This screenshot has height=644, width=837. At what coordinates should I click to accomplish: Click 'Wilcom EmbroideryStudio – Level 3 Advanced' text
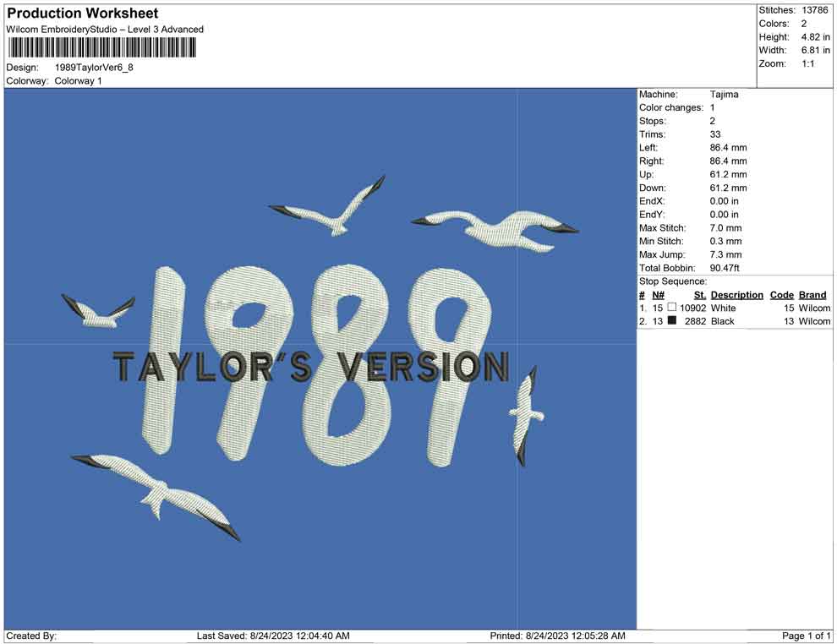pyautogui.click(x=105, y=30)
